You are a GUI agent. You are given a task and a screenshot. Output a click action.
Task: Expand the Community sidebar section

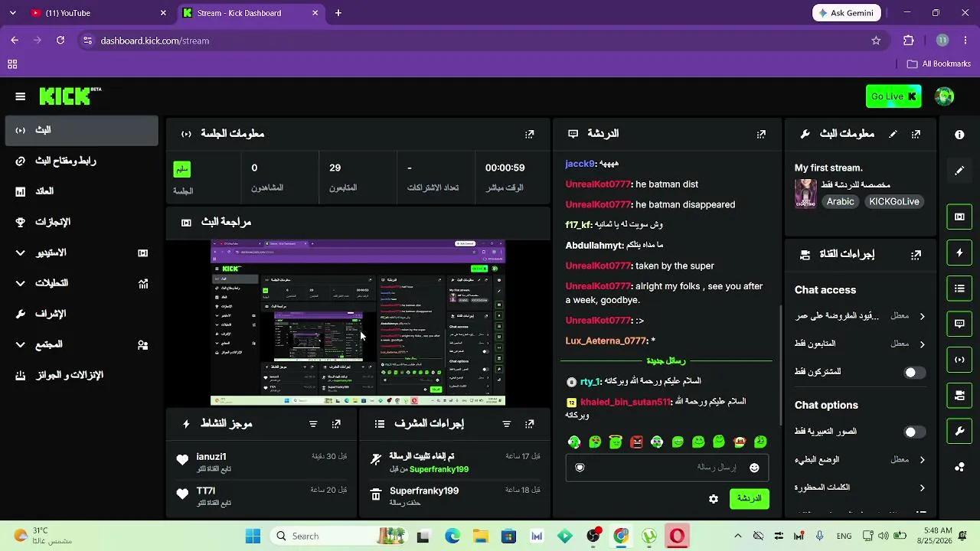point(81,344)
